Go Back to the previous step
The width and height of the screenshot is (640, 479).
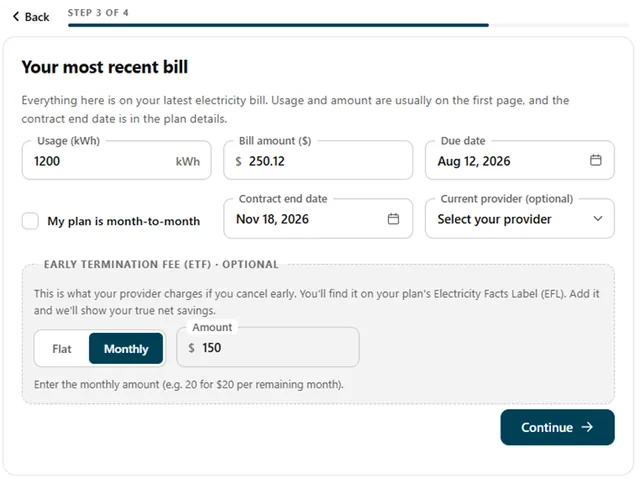(x=31, y=17)
